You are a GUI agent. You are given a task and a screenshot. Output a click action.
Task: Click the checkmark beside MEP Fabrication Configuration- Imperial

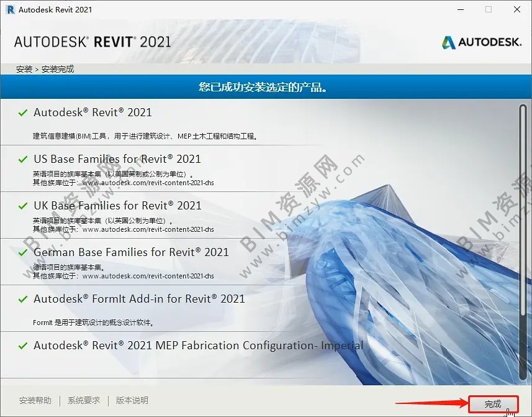pos(23,346)
